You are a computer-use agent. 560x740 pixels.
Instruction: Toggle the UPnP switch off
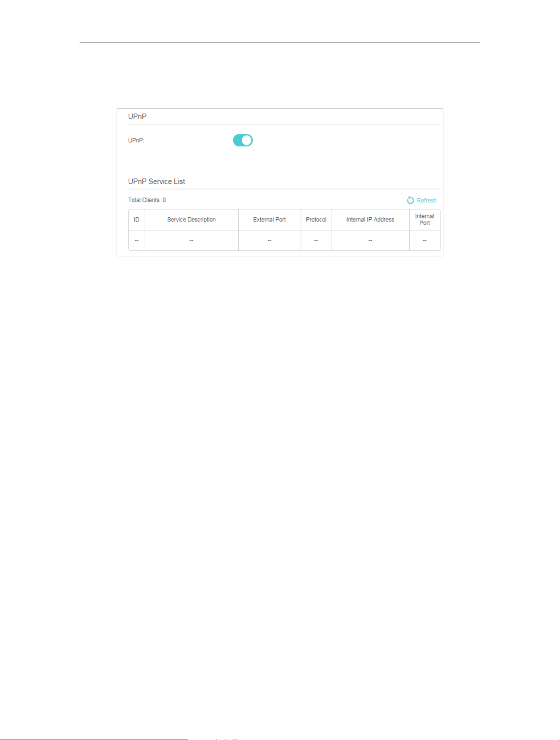pos(243,140)
